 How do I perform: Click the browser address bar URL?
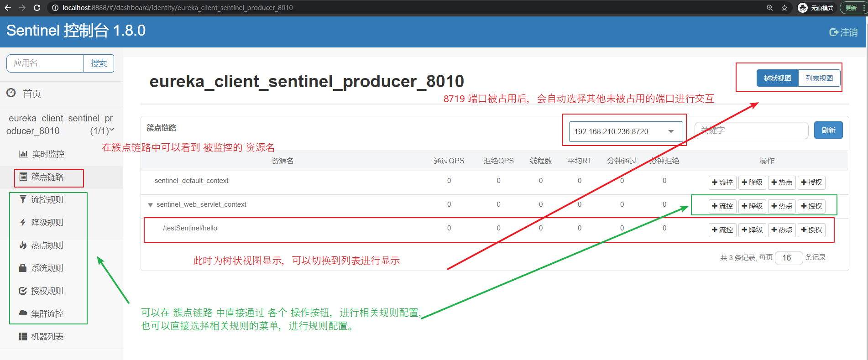[178, 8]
